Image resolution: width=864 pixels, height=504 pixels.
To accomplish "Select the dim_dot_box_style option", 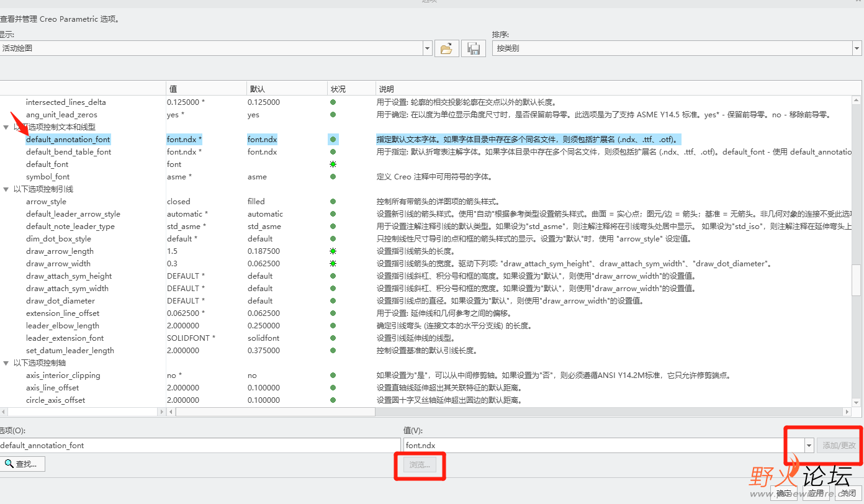I will coord(58,238).
